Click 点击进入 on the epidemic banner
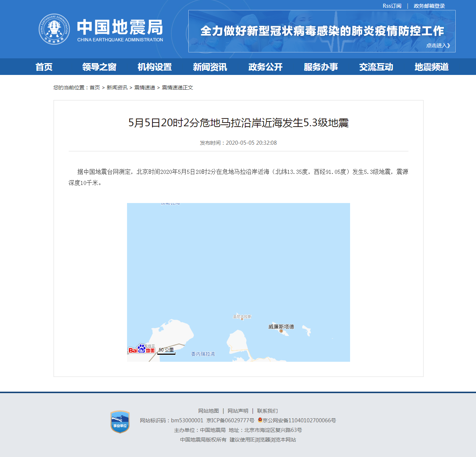 438,45
